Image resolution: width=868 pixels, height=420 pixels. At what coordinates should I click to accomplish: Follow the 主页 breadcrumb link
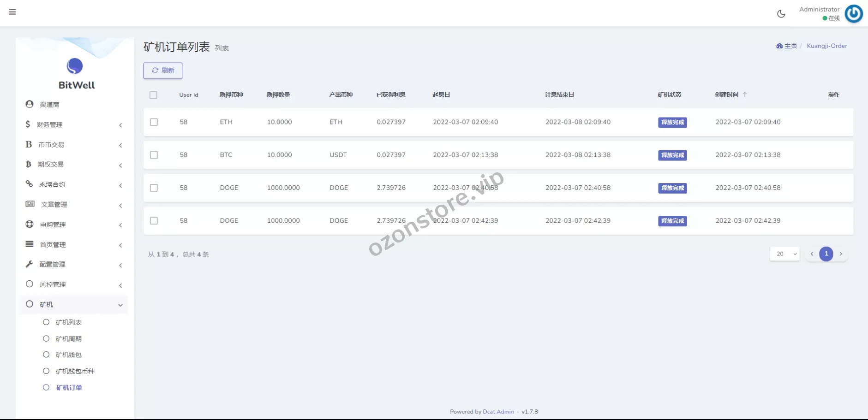point(790,46)
